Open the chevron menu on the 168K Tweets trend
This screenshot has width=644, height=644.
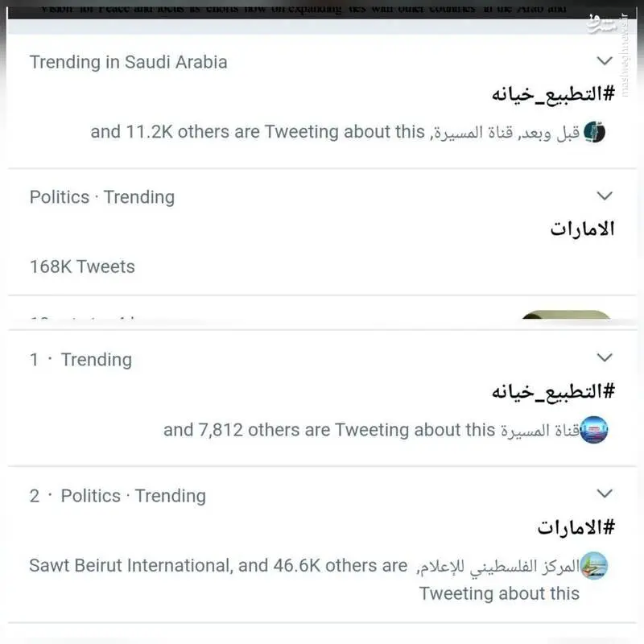point(605,196)
